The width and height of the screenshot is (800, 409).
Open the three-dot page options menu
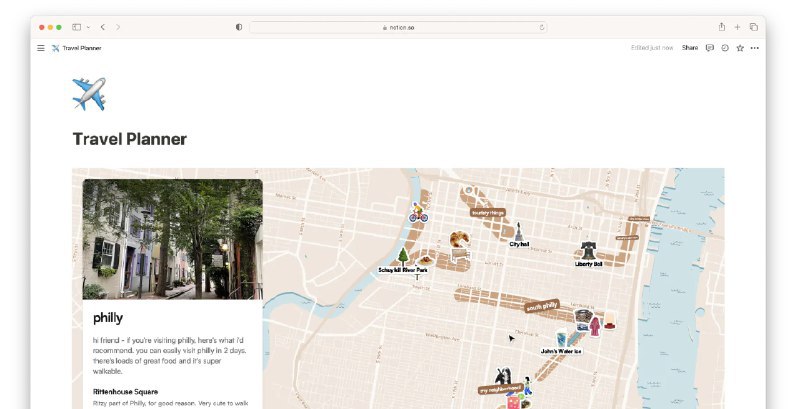(x=755, y=48)
